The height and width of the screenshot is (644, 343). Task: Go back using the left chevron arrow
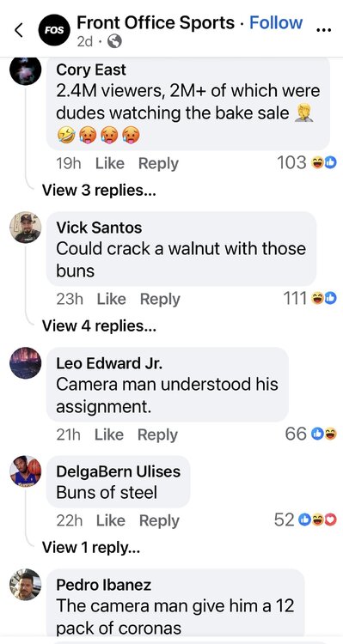(x=19, y=30)
